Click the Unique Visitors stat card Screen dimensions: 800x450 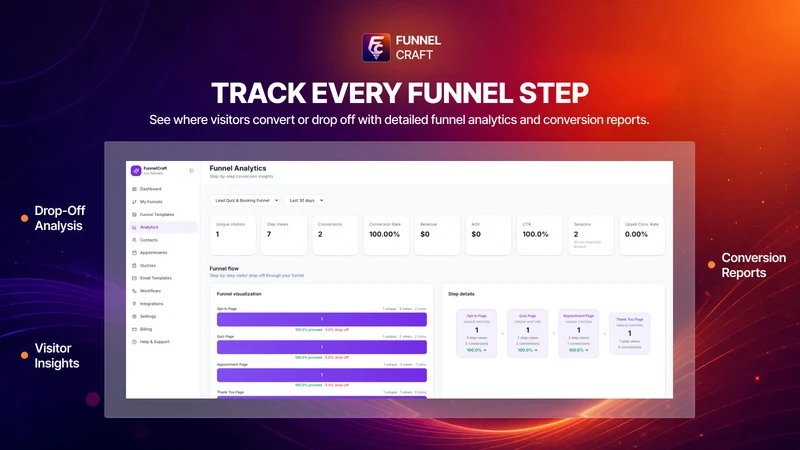click(233, 235)
